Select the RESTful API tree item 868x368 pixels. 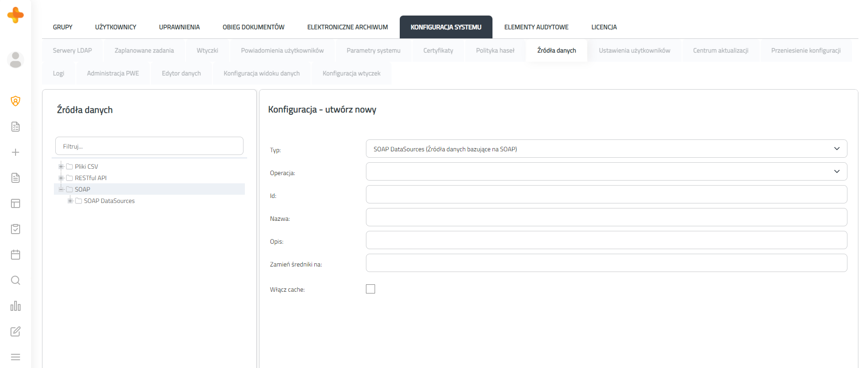click(x=90, y=178)
